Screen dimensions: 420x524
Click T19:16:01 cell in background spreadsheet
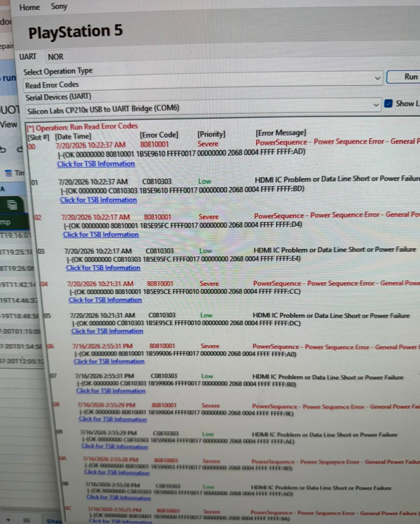pos(15,235)
